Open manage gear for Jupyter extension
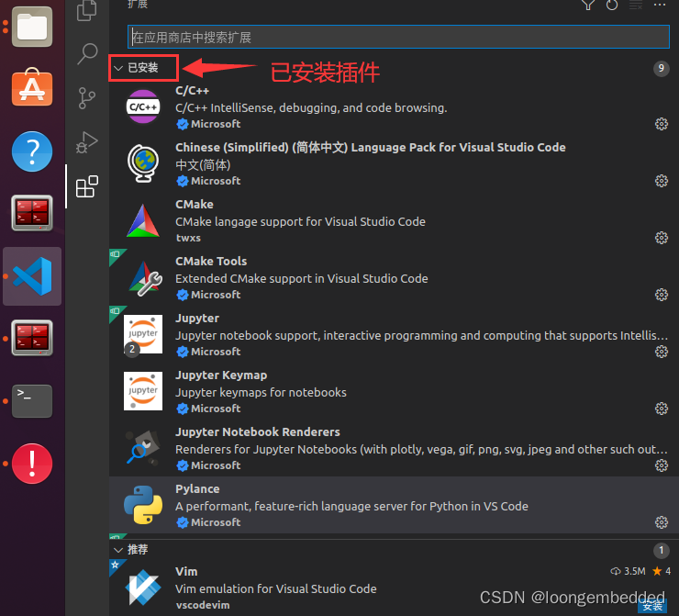The height and width of the screenshot is (616, 679). point(662,352)
